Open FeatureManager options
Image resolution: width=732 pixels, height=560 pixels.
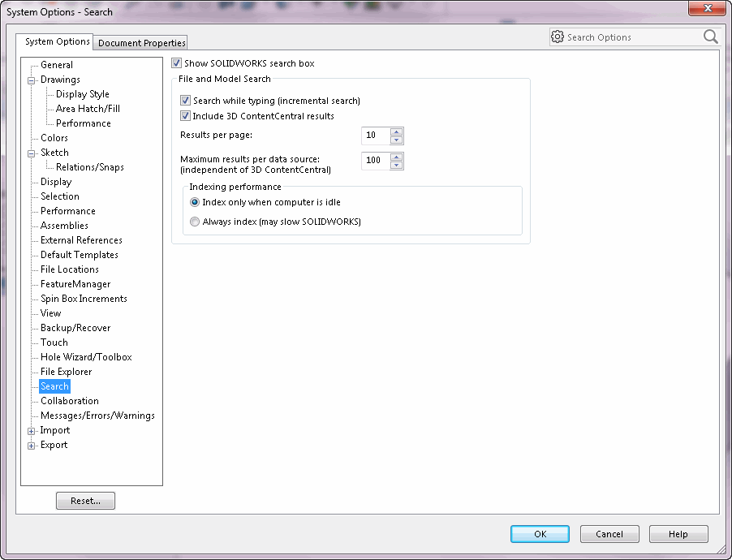tap(75, 284)
